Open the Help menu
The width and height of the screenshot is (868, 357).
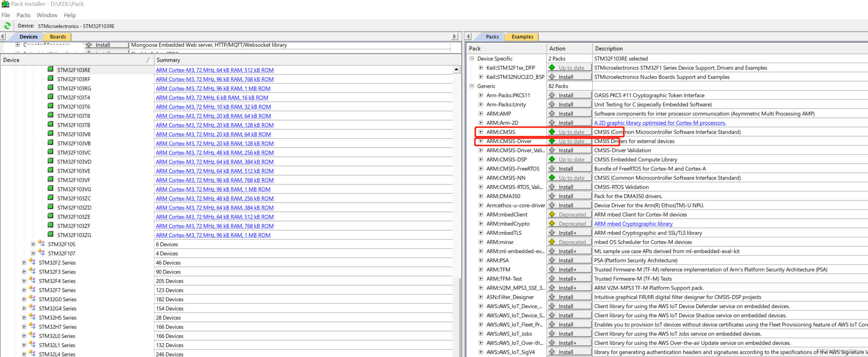pyautogui.click(x=70, y=15)
